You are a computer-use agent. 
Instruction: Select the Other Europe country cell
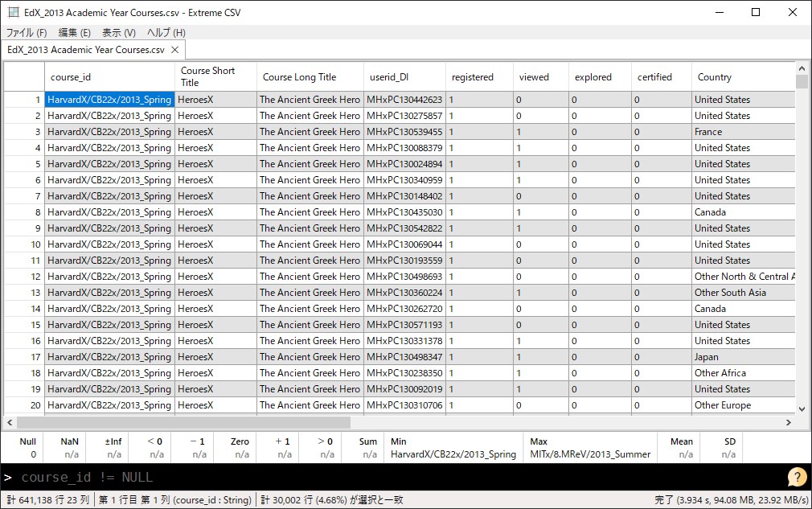[744, 405]
